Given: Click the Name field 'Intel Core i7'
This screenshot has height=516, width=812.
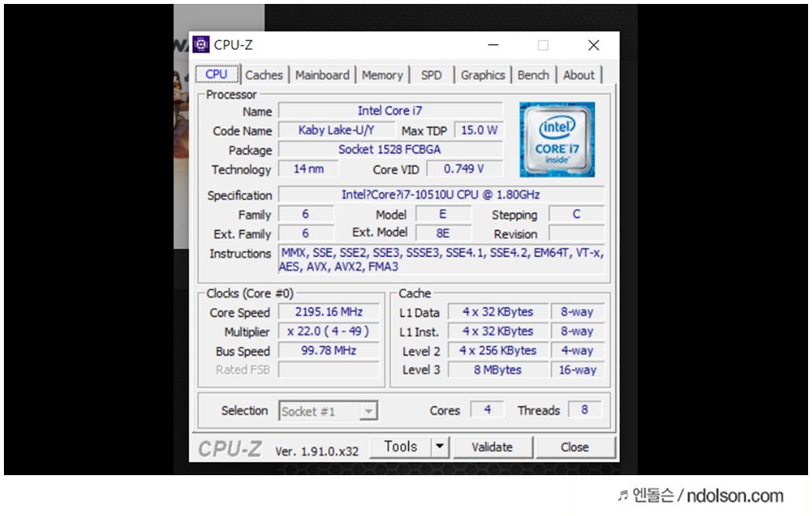Looking at the screenshot, I should coord(390,111).
